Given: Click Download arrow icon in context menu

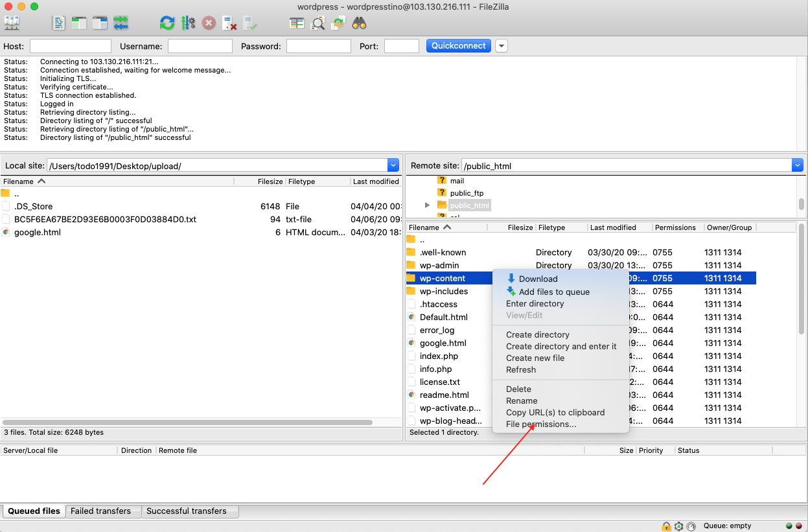Looking at the screenshot, I should (511, 279).
